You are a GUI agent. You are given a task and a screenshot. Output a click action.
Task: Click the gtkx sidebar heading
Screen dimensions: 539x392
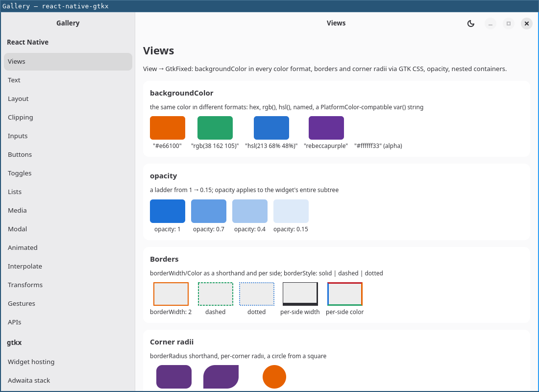[x=14, y=343]
